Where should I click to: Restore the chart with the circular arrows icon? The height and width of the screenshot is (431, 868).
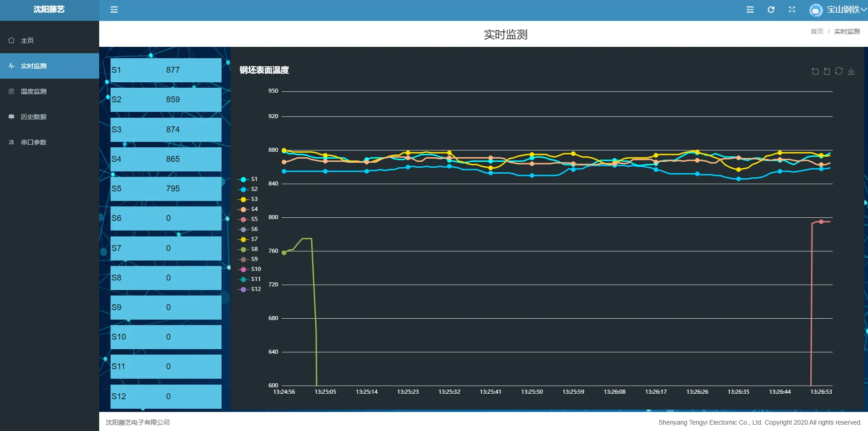(x=839, y=71)
